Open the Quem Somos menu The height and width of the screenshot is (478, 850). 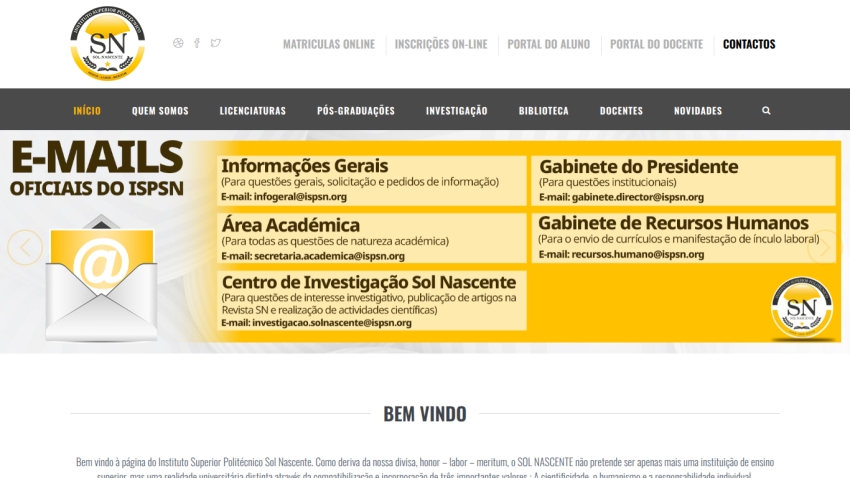tap(160, 111)
